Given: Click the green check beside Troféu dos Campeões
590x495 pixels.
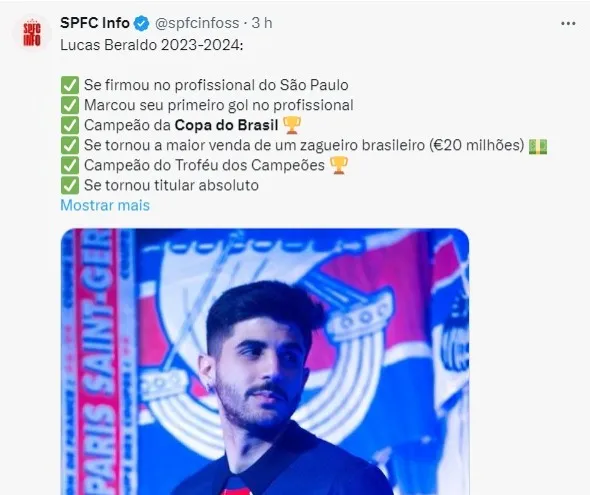Looking at the screenshot, I should click(70, 165).
